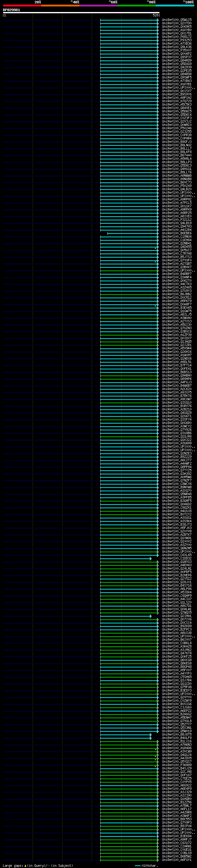This screenshot has height=868, width=197.
Task: Select UniRef100_Q2Y5Z2 label
Action: pos(177,579)
